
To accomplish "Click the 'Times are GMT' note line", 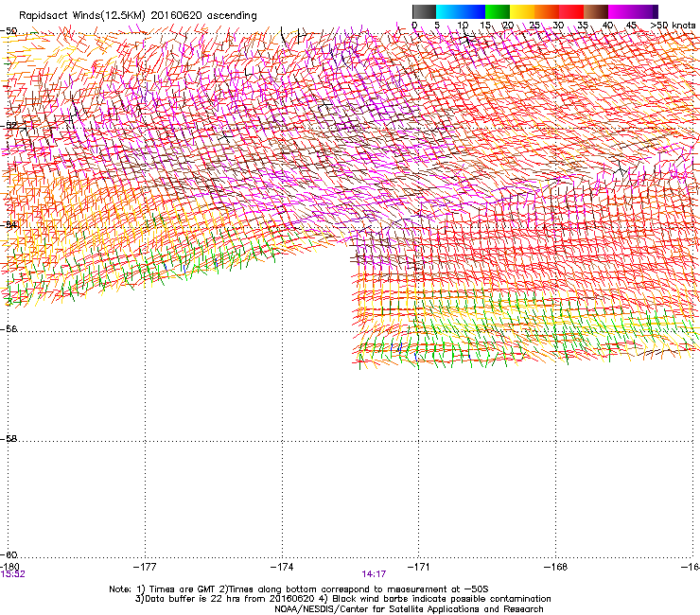I will click(x=299, y=589).
